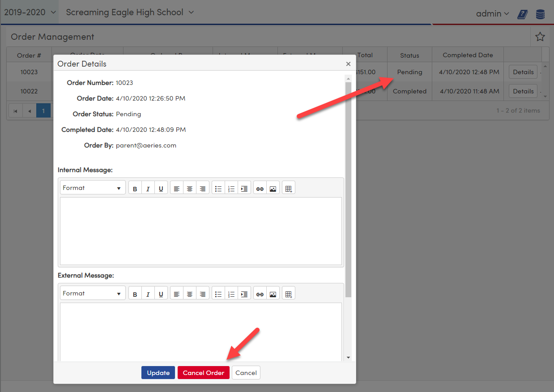Bold text in Internal Message editor

(x=135, y=189)
